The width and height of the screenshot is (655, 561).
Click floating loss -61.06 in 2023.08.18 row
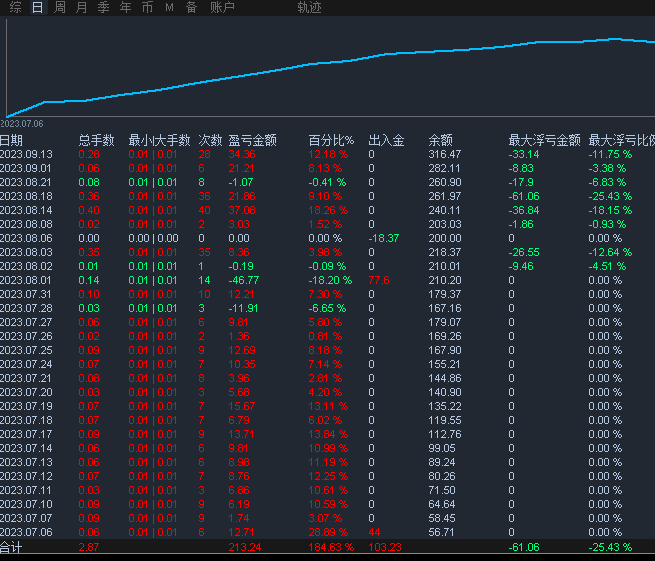(524, 196)
